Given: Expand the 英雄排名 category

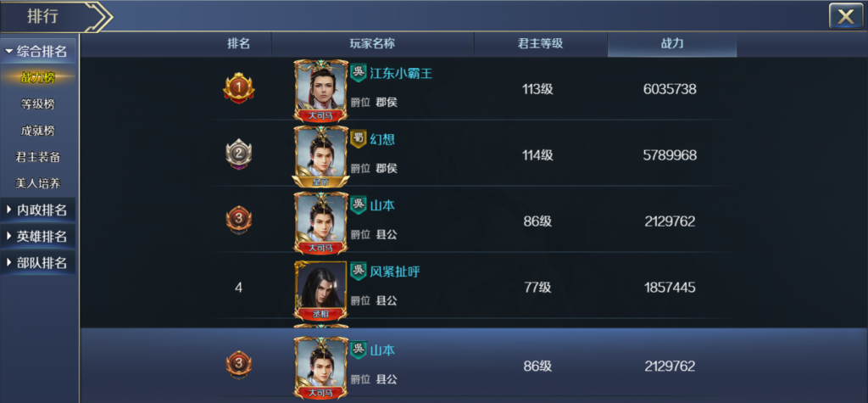Looking at the screenshot, I should point(38,236).
